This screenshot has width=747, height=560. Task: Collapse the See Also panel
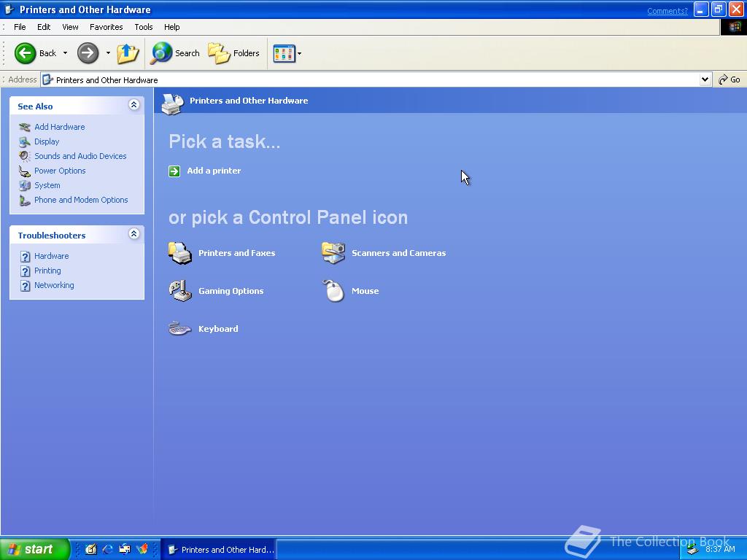[x=134, y=105]
